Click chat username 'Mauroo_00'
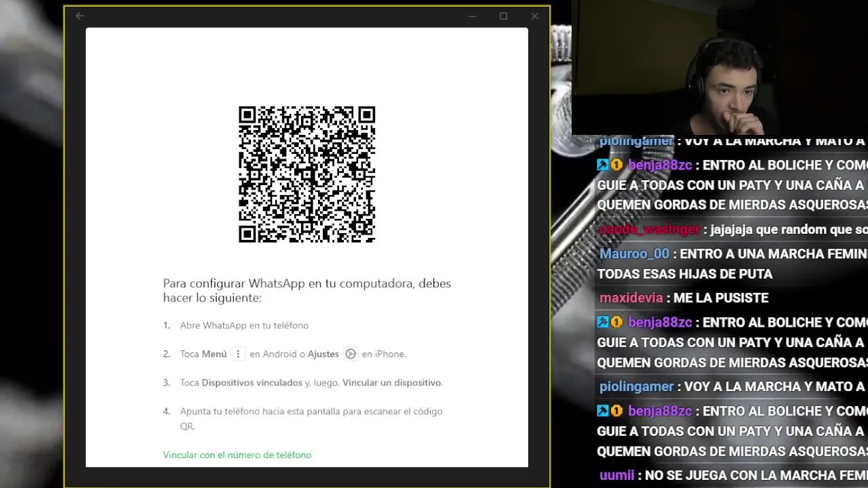The height and width of the screenshot is (488, 868). (x=634, y=253)
